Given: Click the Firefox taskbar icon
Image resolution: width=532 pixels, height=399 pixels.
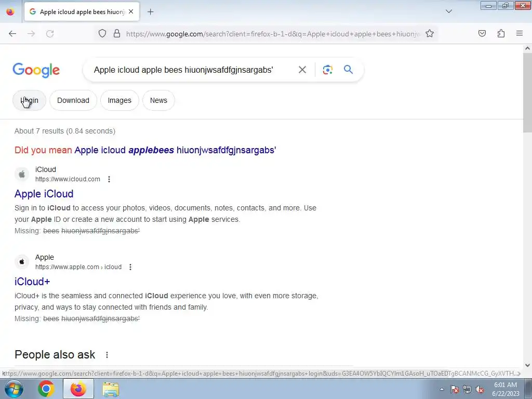Looking at the screenshot, I should point(78,389).
